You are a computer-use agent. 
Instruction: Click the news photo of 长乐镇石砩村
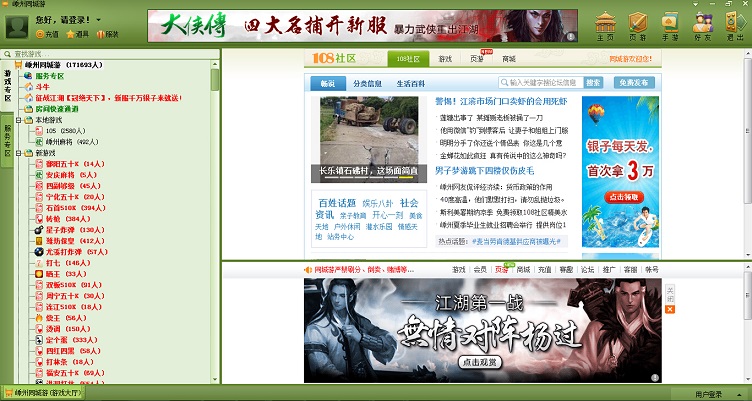pos(369,139)
